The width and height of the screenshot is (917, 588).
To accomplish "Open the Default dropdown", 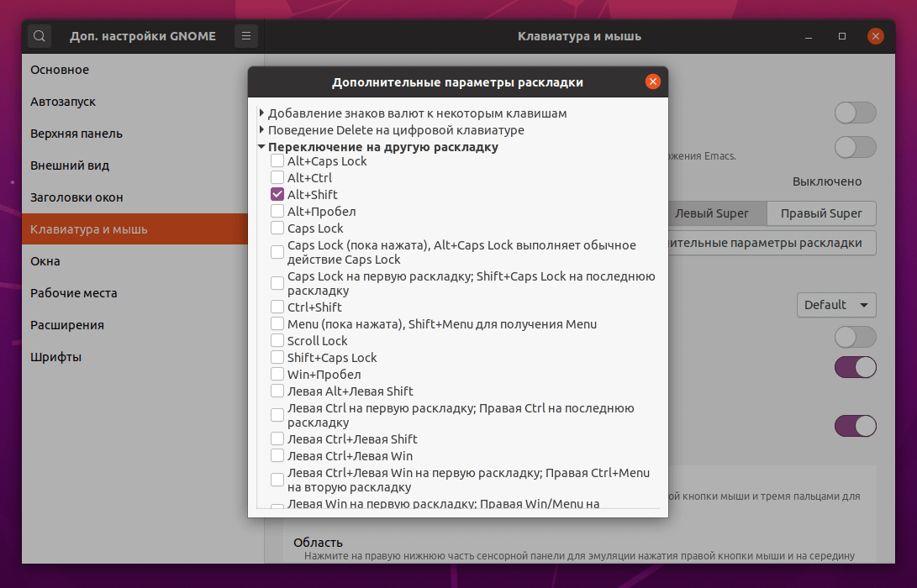I will coord(836,305).
